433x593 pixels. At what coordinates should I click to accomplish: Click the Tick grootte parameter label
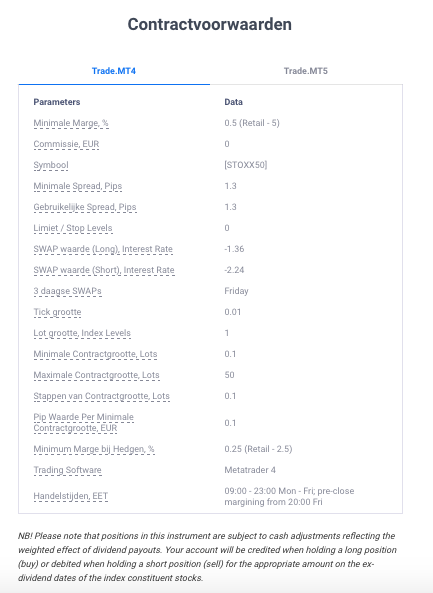[x=57, y=312]
